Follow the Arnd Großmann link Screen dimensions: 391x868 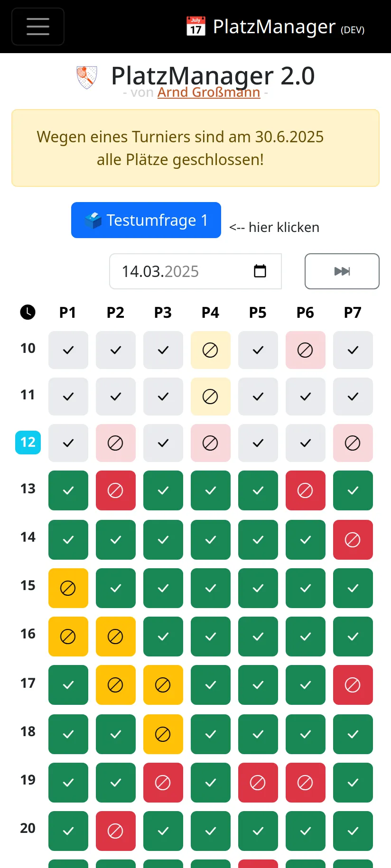tap(209, 92)
